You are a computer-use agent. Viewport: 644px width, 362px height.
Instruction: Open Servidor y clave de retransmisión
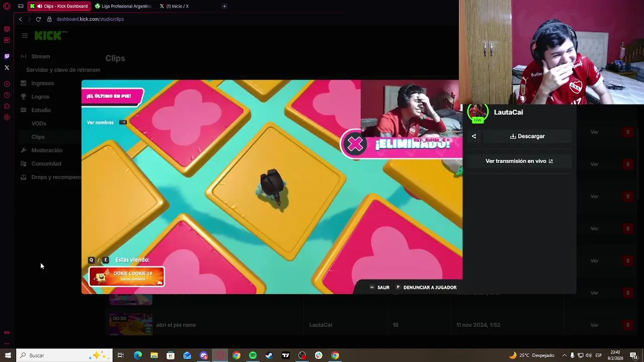pyautogui.click(x=63, y=70)
